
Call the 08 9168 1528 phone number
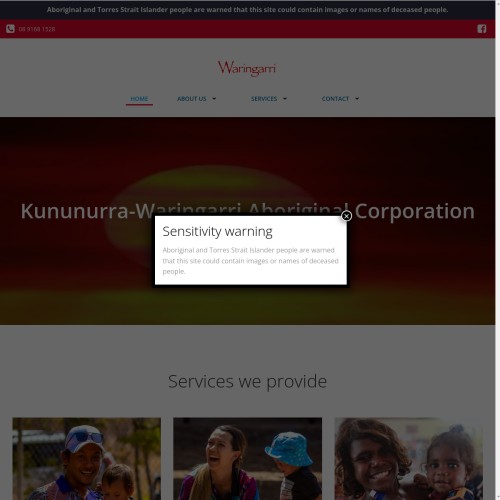[x=37, y=29]
